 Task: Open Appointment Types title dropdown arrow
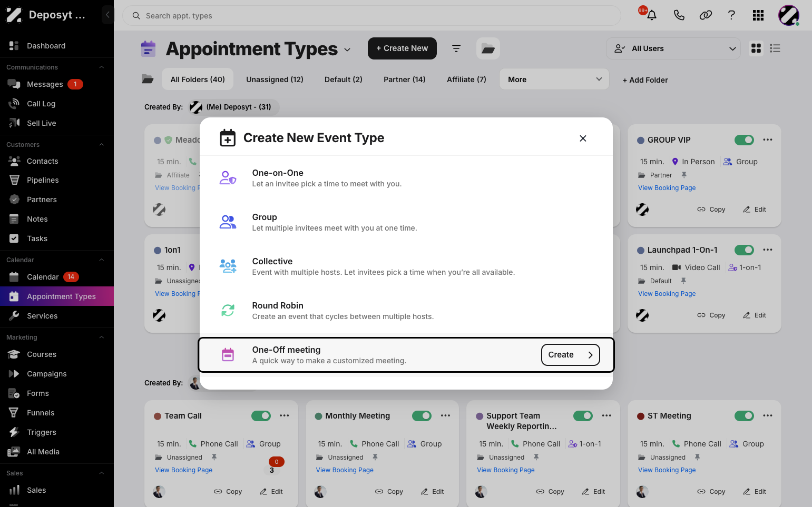tap(347, 49)
